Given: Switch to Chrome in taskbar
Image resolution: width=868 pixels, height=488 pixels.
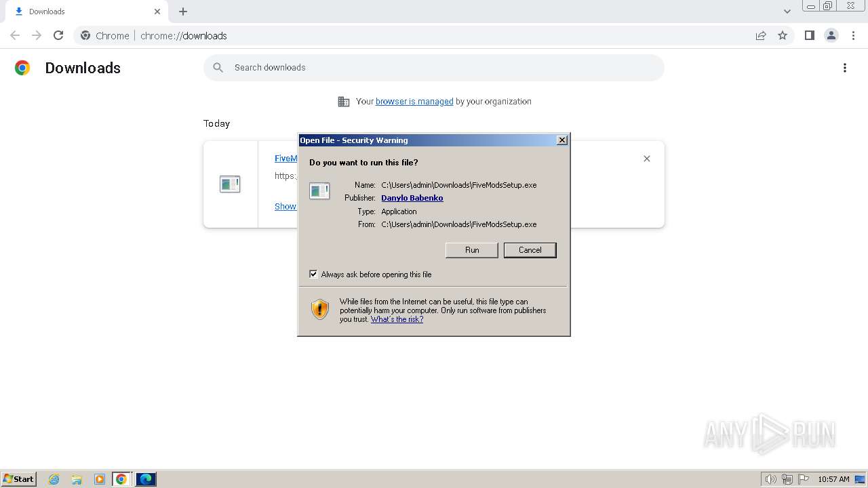Looking at the screenshot, I should 121,479.
